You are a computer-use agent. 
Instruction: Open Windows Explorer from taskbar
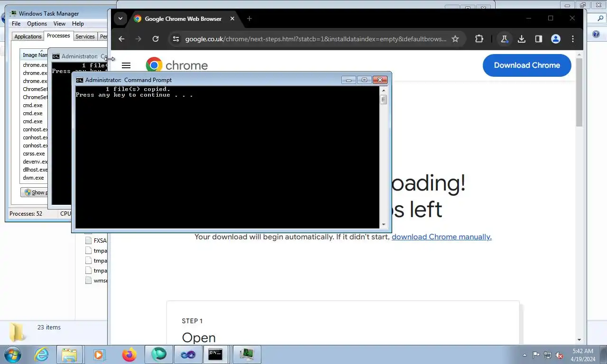(69, 355)
